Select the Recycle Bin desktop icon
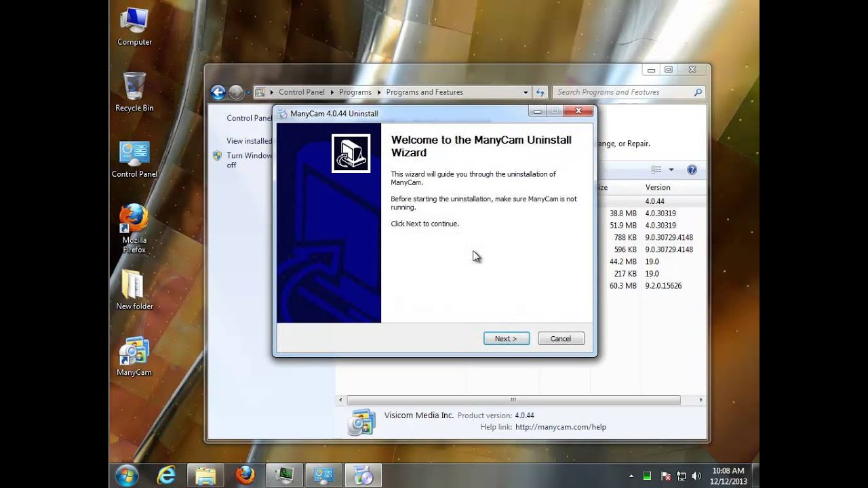 pyautogui.click(x=134, y=92)
